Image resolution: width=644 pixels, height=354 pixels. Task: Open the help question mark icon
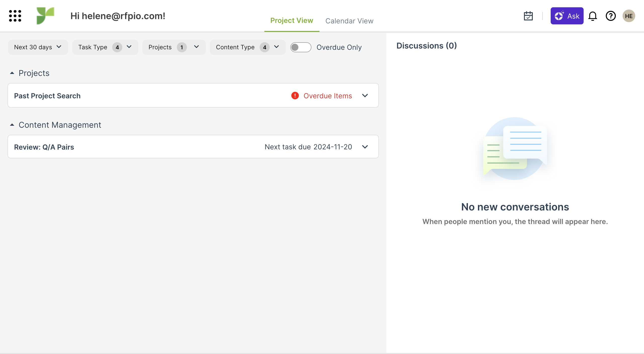tap(611, 16)
